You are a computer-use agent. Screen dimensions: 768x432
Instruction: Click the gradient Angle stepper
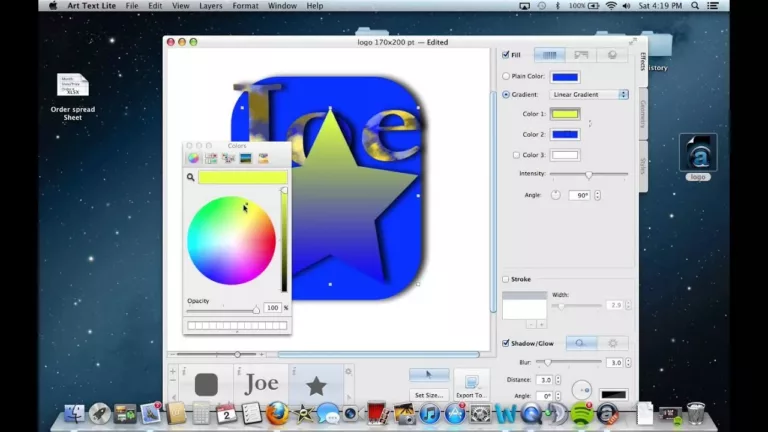[598, 195]
